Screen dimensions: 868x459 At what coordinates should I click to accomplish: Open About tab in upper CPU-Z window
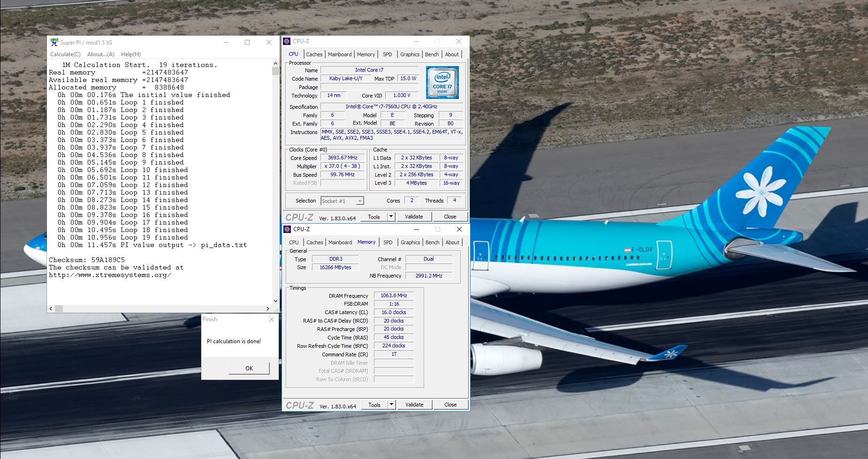(x=452, y=54)
